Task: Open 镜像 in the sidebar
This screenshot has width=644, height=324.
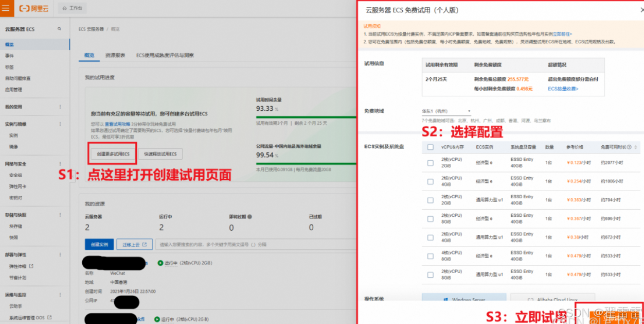Action: tap(13, 147)
